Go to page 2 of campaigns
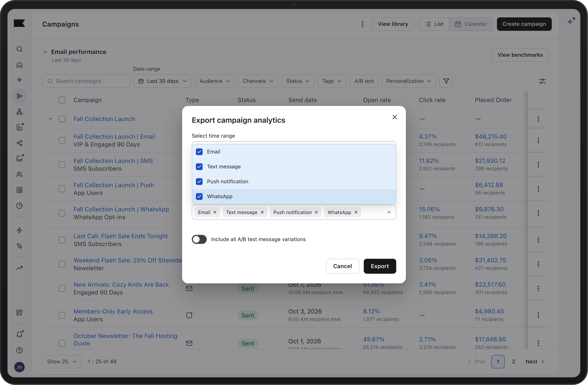The width and height of the screenshot is (588, 385). pos(513,362)
